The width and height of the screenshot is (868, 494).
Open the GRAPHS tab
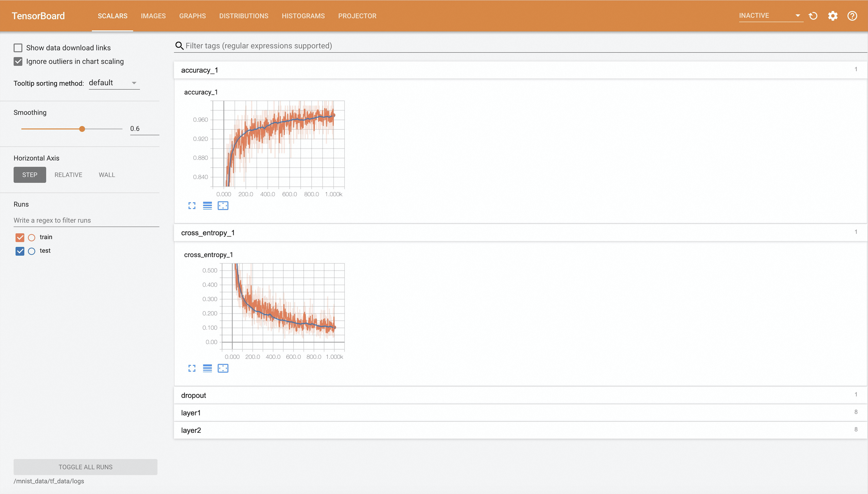tap(192, 16)
